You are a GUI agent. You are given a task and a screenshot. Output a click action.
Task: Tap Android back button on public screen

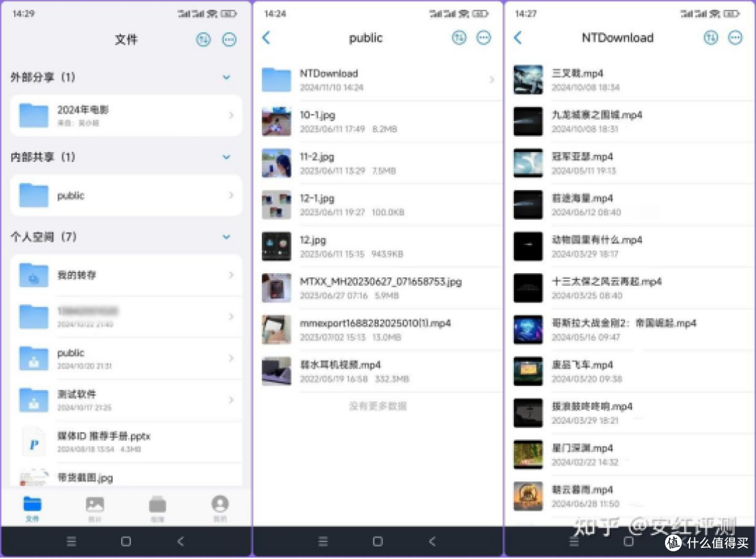tap(433, 542)
